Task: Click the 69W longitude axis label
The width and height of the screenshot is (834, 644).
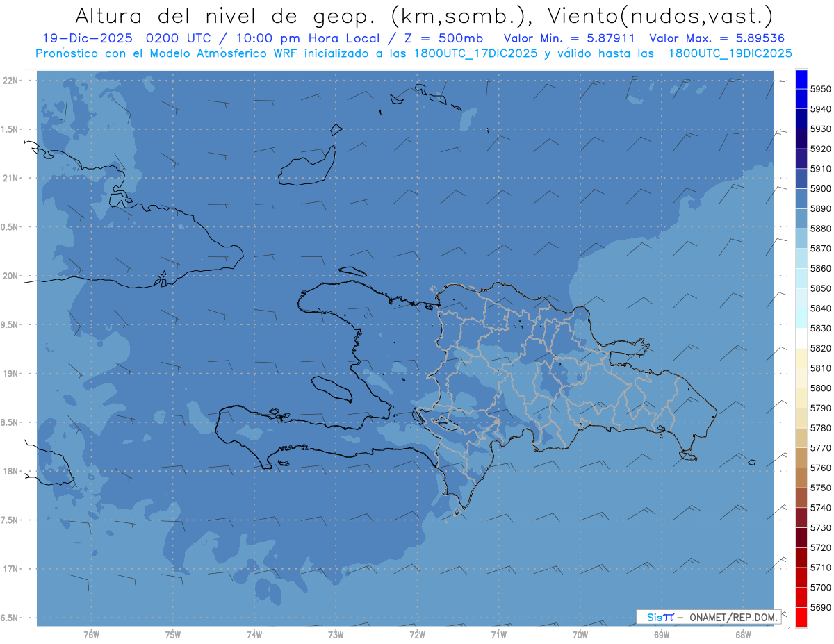Action: [661, 634]
